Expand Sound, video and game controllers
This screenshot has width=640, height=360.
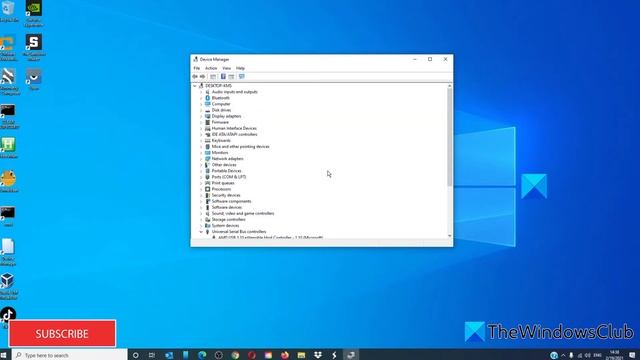tap(201, 213)
